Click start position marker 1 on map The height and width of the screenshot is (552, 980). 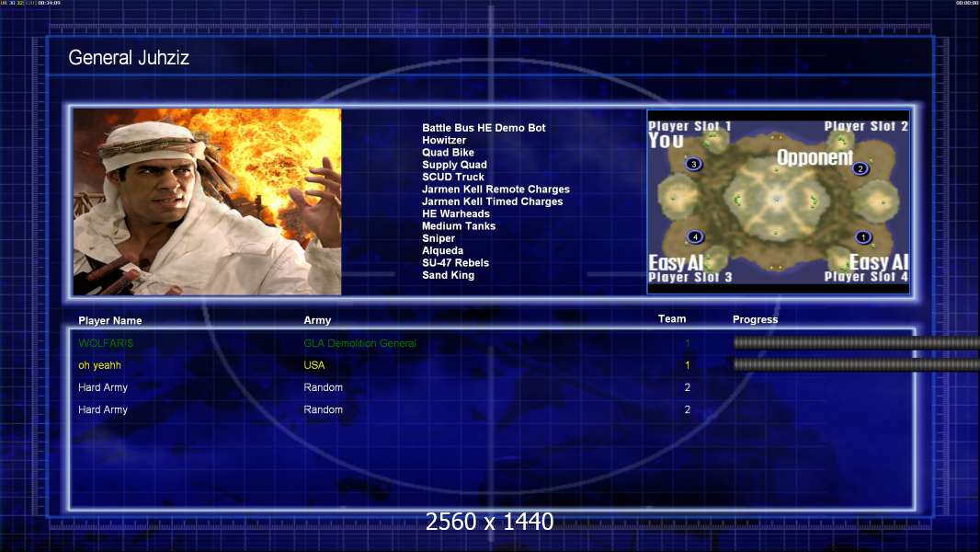[863, 237]
